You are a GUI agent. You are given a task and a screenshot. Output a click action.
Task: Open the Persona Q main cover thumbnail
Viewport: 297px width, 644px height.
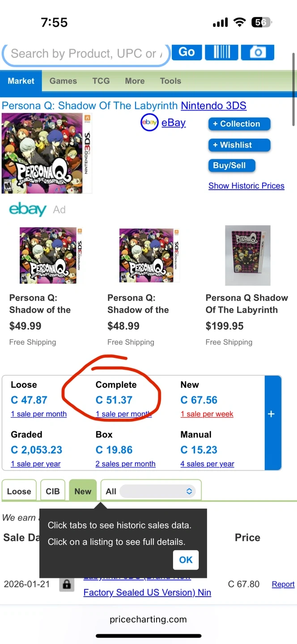47,153
